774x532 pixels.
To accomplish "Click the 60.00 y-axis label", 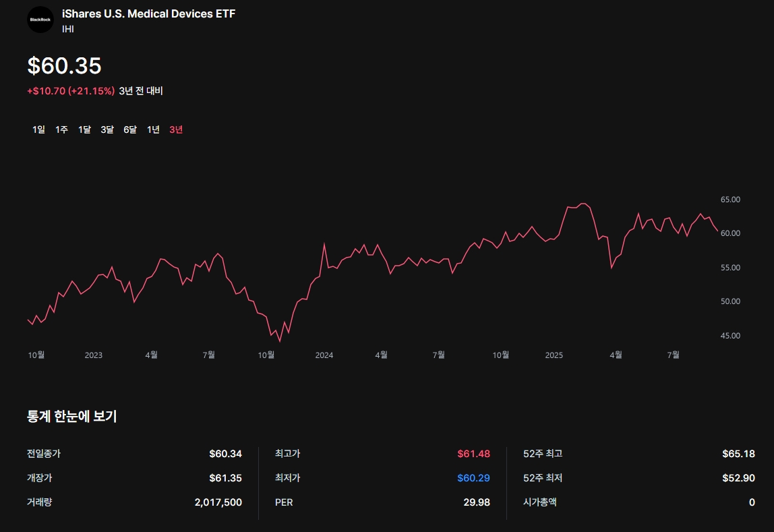I will click(x=730, y=233).
